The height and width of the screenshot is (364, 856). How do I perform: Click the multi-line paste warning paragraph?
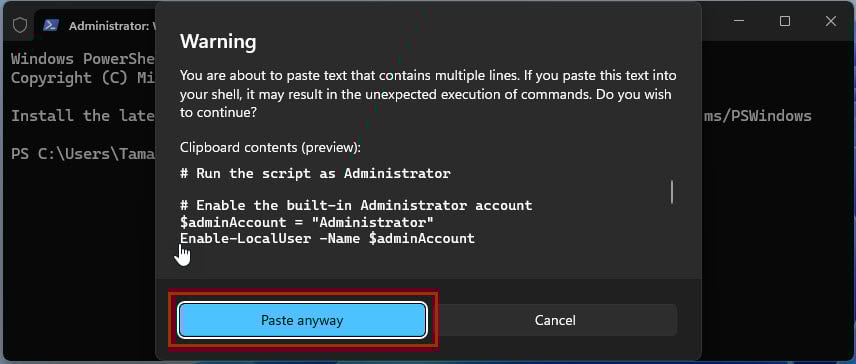click(429, 94)
